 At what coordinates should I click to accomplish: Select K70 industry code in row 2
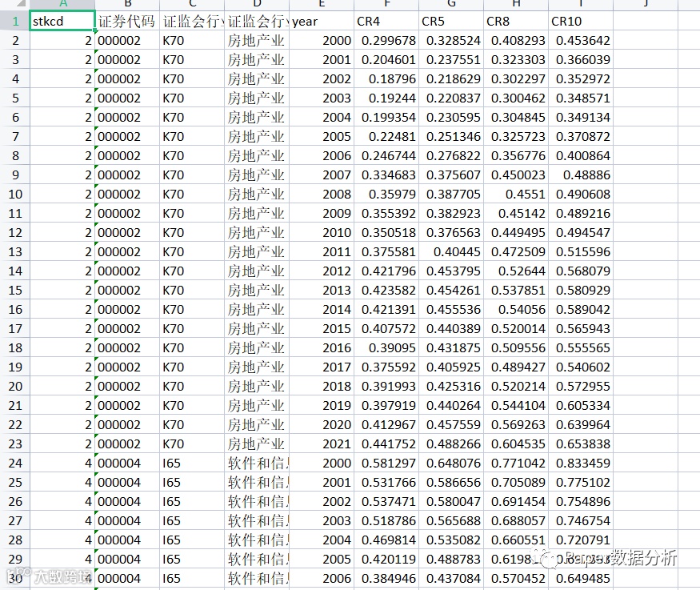tap(191, 40)
